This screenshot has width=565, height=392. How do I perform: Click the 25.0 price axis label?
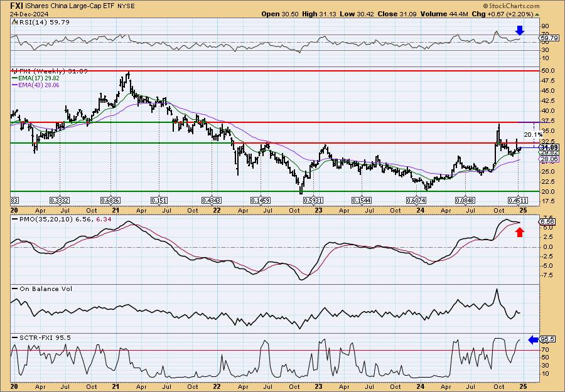tap(547, 171)
